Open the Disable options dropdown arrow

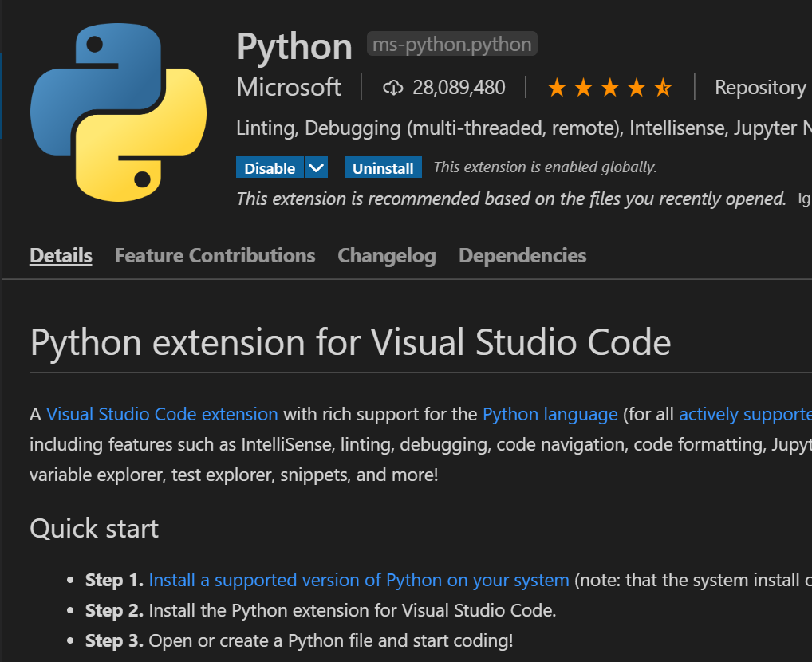(317, 167)
